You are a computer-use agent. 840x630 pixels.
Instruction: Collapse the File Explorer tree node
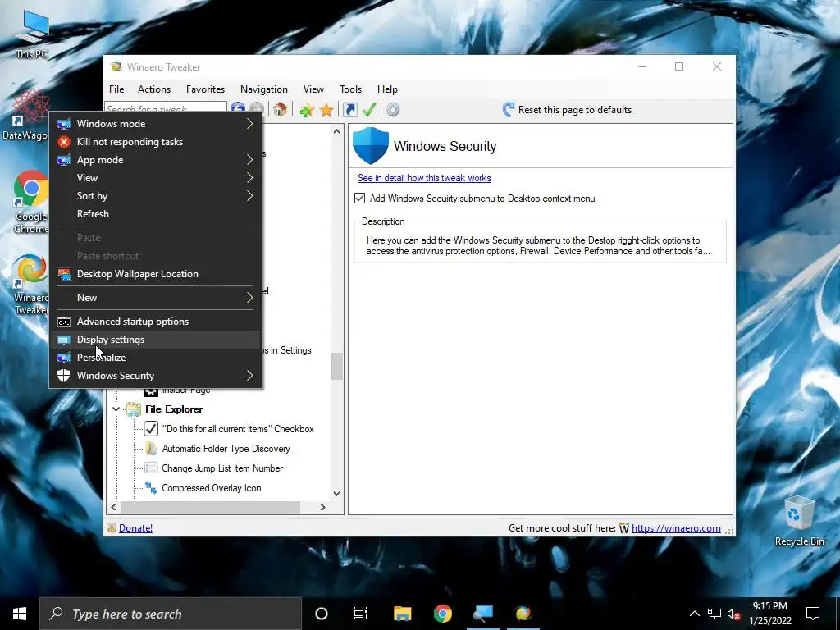click(116, 409)
